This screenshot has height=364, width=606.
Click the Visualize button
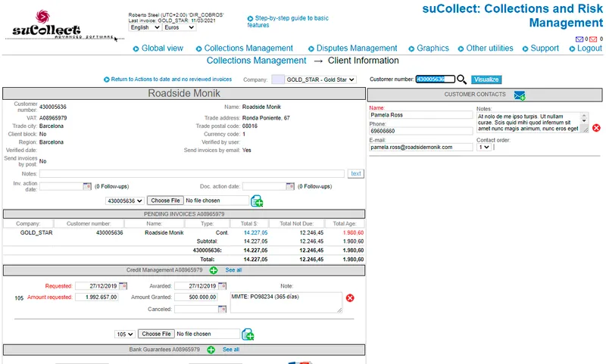tap(486, 79)
